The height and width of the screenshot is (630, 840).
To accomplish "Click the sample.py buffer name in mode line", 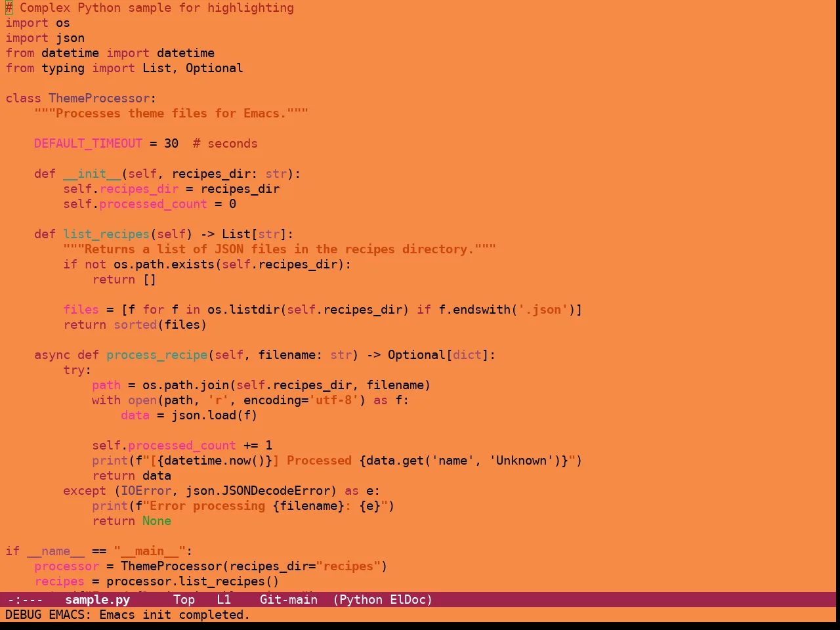I will tap(97, 600).
